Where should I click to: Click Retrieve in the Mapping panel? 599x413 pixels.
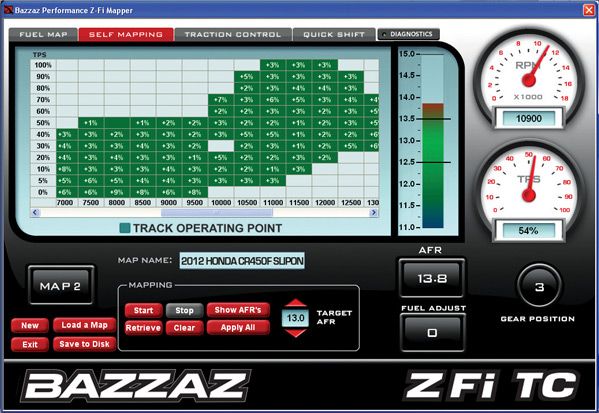pos(143,328)
